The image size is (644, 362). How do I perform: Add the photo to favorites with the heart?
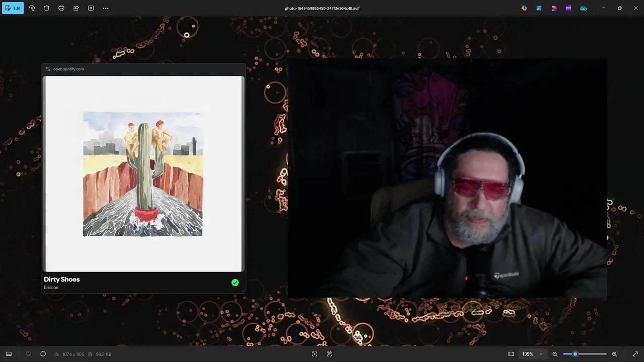[x=28, y=354]
